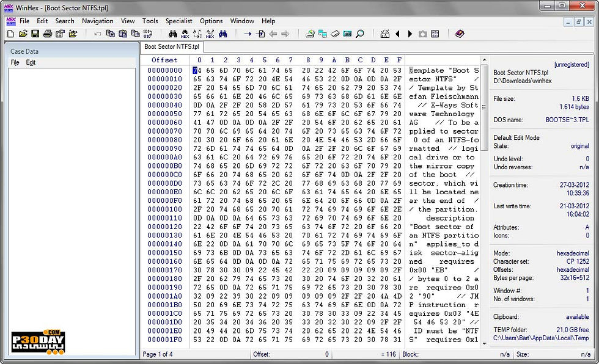Click the Data Interpreter grid icon
Screen dimensions: 599x364
pyautogui.click(x=435, y=34)
